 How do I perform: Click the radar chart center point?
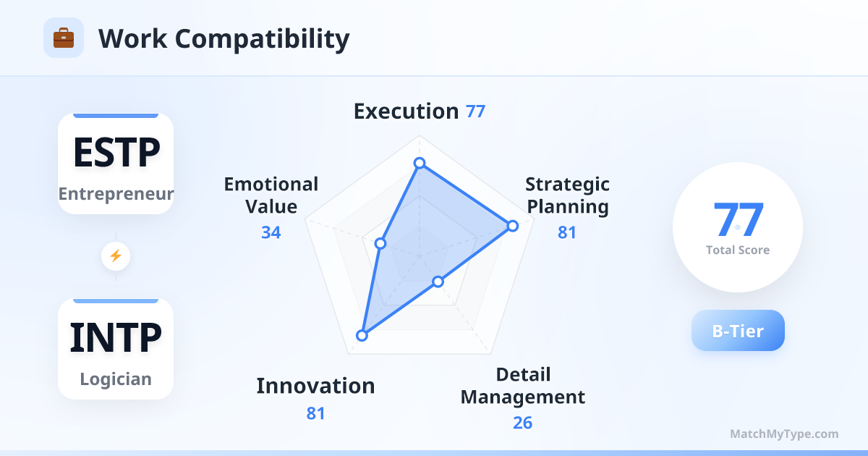(x=419, y=256)
